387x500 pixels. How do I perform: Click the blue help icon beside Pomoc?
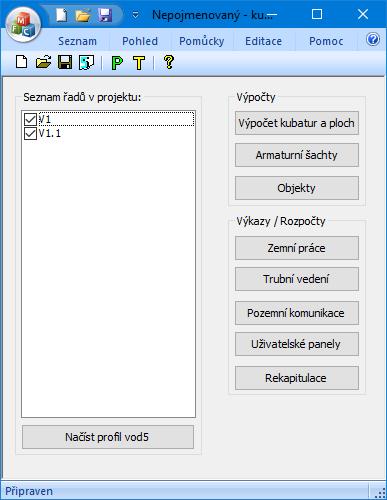[x=373, y=39]
